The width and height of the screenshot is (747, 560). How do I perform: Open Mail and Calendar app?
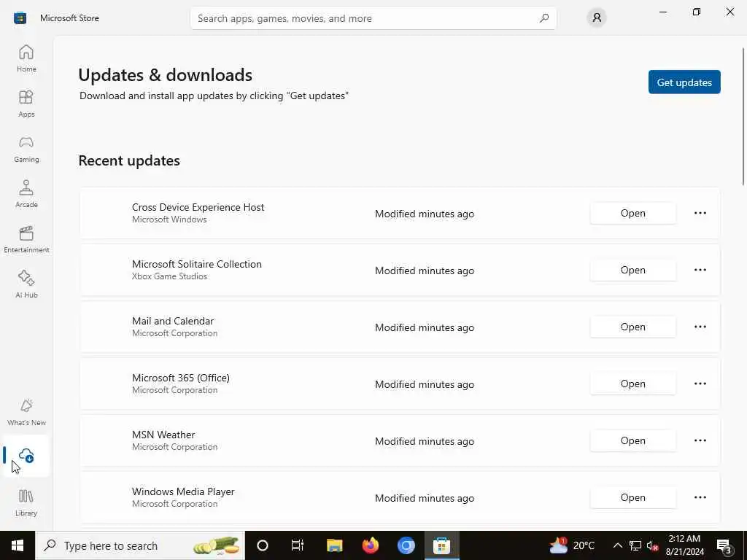click(632, 327)
